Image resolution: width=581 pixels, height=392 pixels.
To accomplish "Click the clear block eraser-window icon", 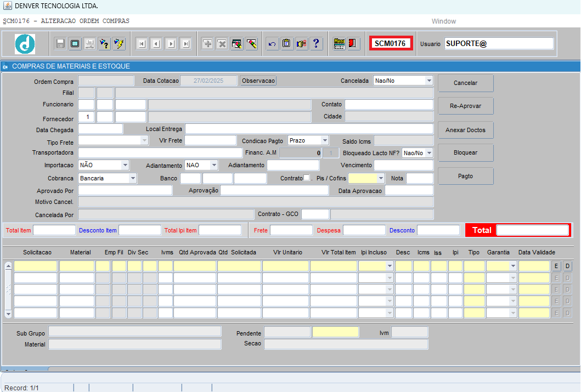I will [x=237, y=44].
